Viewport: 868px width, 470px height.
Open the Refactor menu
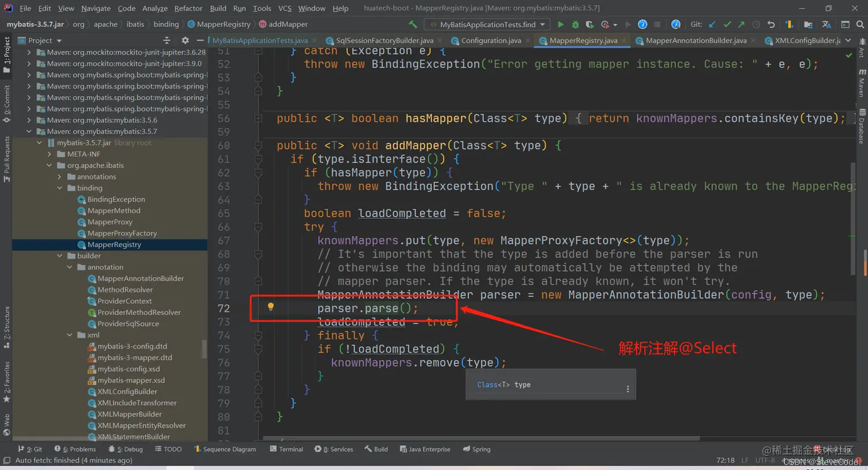click(x=188, y=8)
